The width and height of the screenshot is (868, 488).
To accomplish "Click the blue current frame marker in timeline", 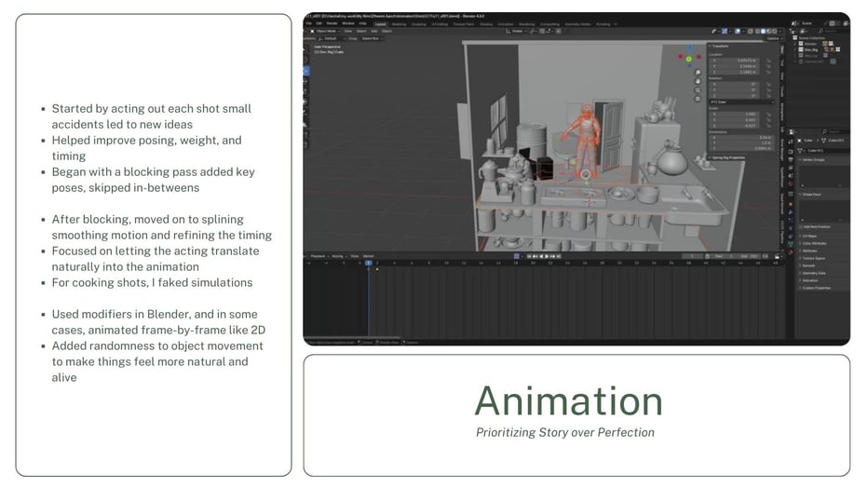I will pyautogui.click(x=369, y=263).
